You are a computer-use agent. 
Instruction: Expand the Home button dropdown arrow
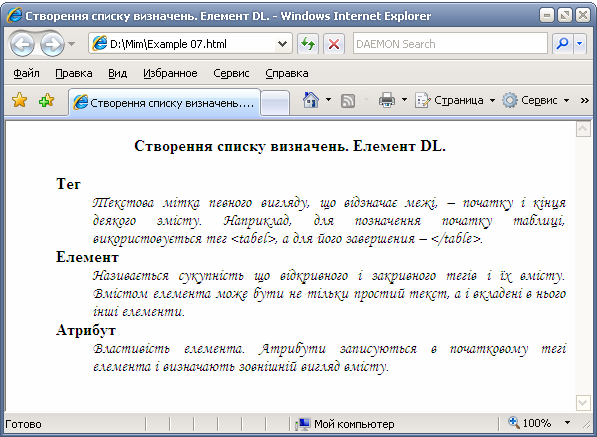click(328, 100)
